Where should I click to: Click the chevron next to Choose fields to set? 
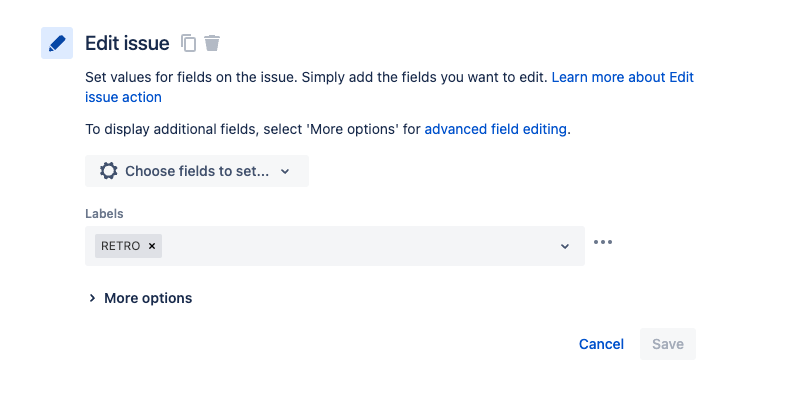(x=285, y=172)
